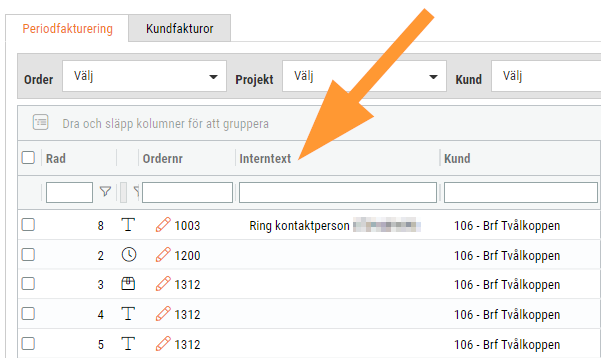The image size is (607, 363).
Task: Click the package article icon in row 3
Action: pos(128,284)
